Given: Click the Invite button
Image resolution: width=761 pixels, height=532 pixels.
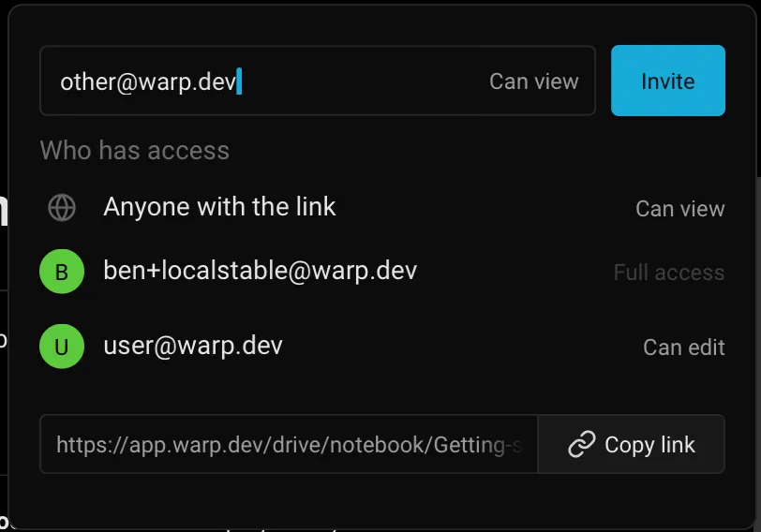Looking at the screenshot, I should point(668,81).
